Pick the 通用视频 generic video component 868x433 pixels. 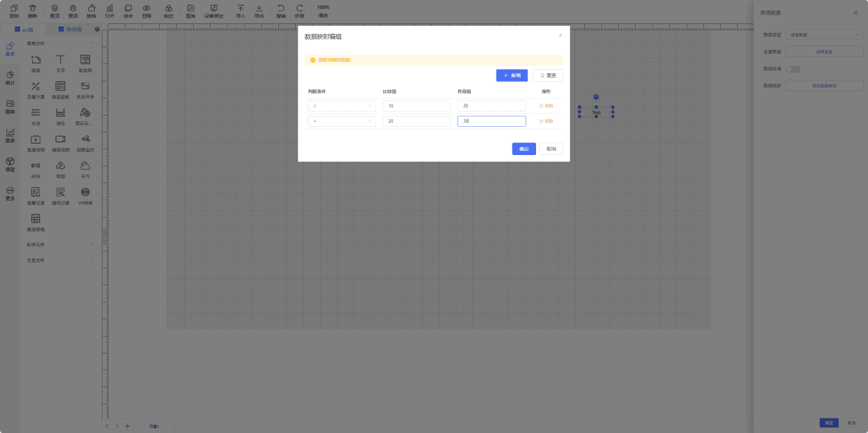pyautogui.click(x=60, y=143)
